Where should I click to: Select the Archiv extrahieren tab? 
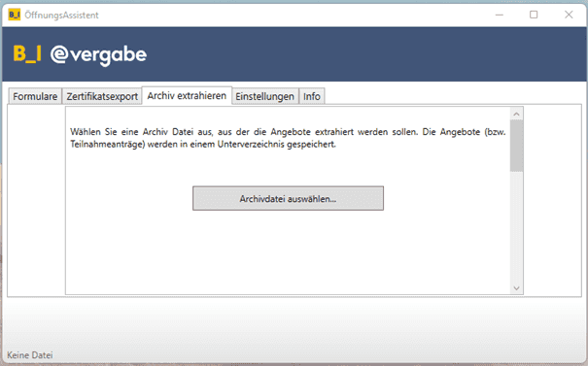coord(187,95)
